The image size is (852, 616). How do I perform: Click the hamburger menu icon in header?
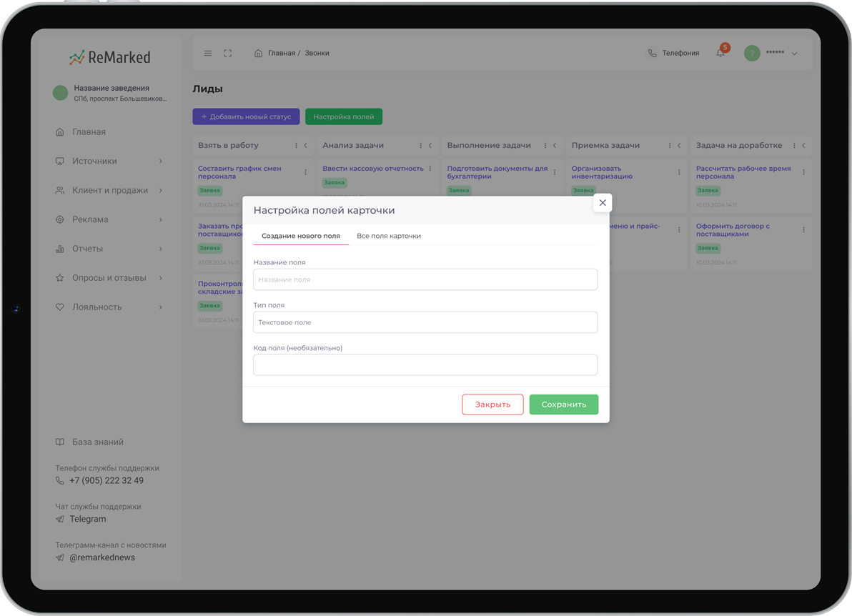tap(208, 54)
